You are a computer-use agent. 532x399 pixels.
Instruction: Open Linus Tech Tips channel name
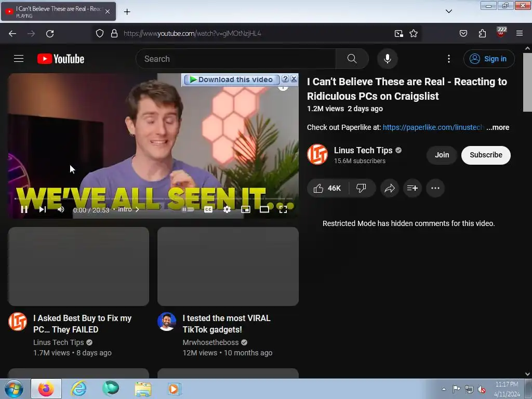pyautogui.click(x=363, y=150)
